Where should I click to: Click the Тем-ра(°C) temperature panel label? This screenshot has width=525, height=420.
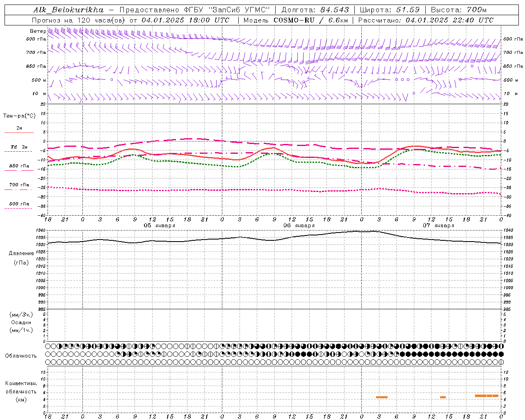19,116
